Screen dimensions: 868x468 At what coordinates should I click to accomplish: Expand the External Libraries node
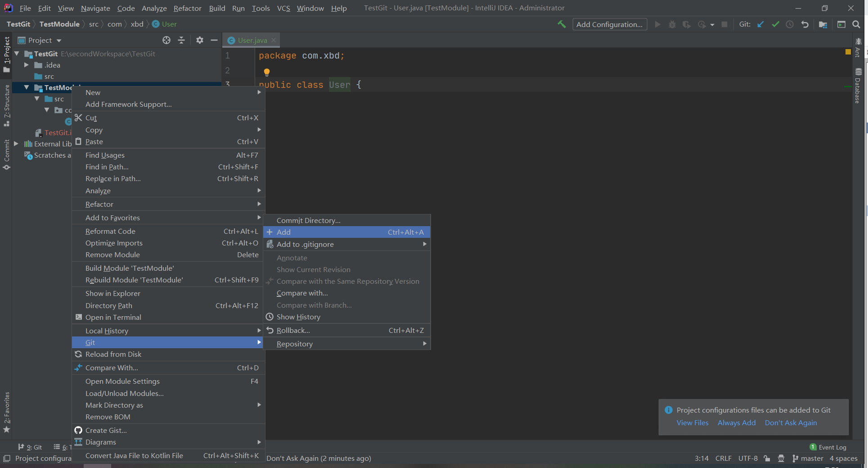click(x=16, y=144)
